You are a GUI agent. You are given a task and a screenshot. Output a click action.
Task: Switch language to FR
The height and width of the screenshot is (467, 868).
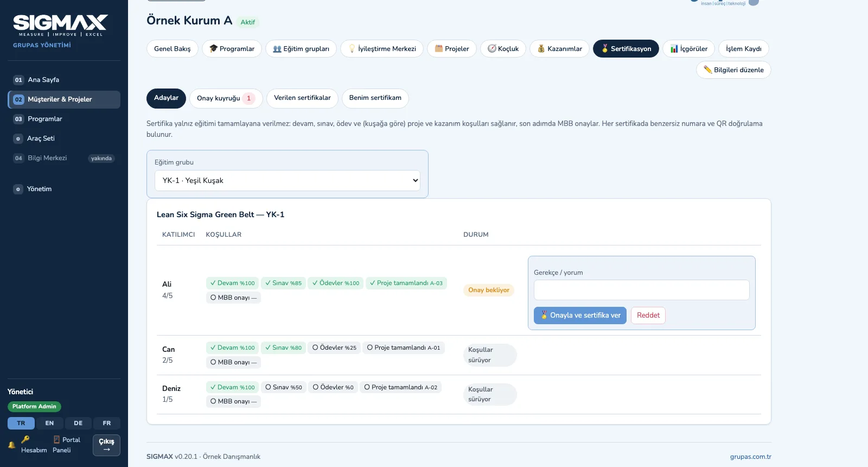coord(107,423)
